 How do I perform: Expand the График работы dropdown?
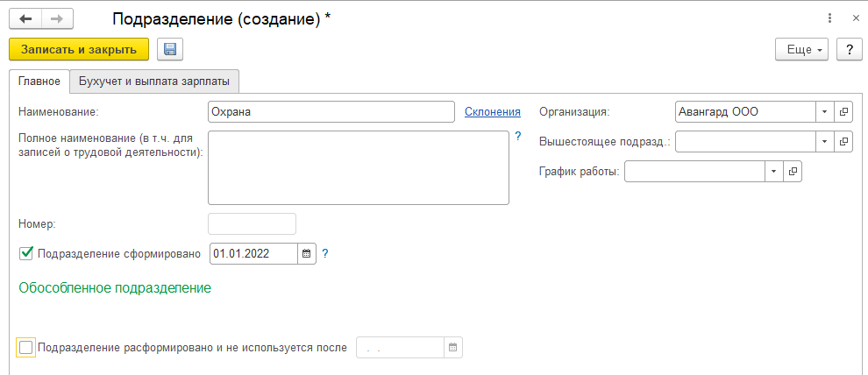pyautogui.click(x=773, y=171)
